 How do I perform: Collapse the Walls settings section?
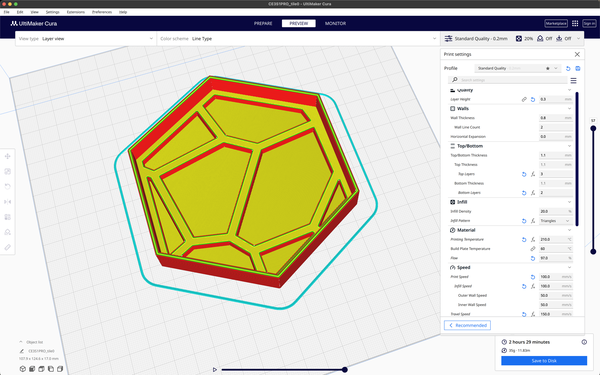tap(569, 109)
